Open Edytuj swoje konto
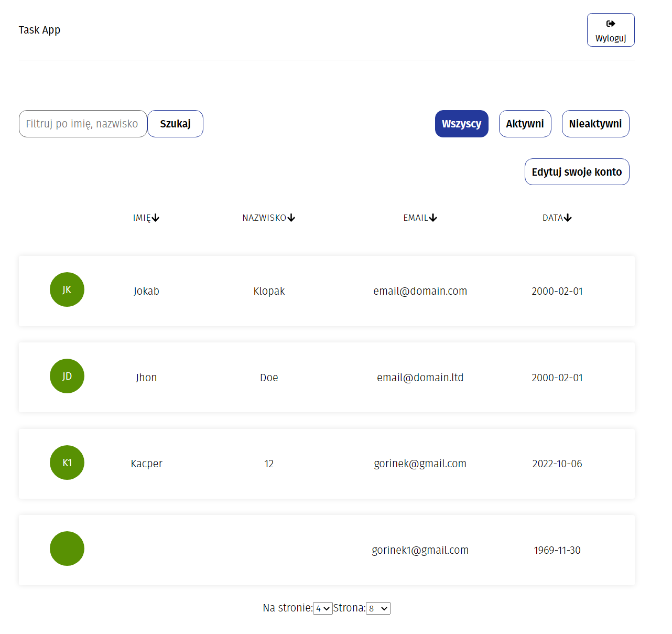 tap(577, 171)
